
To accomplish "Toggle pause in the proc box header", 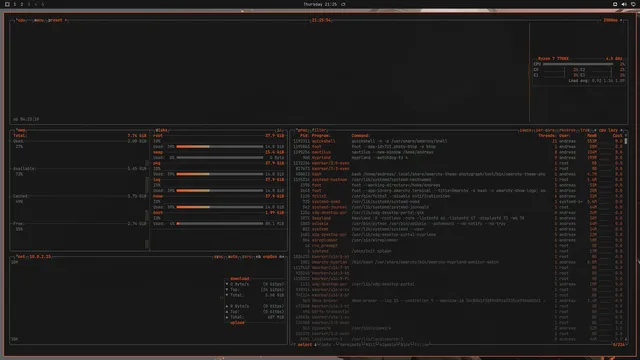I will tap(525, 130).
